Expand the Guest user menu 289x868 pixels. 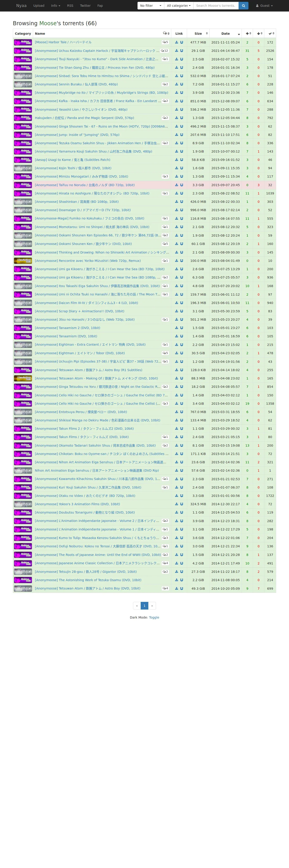click(264, 6)
